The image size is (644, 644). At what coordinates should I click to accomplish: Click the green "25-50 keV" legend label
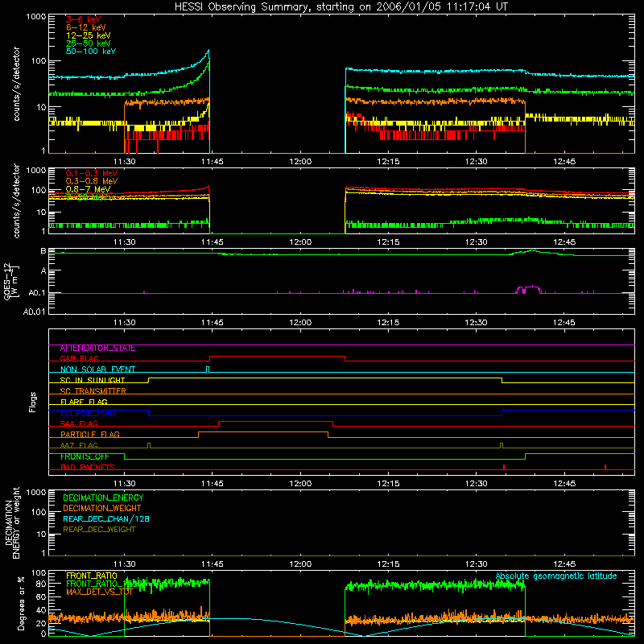coord(89,43)
